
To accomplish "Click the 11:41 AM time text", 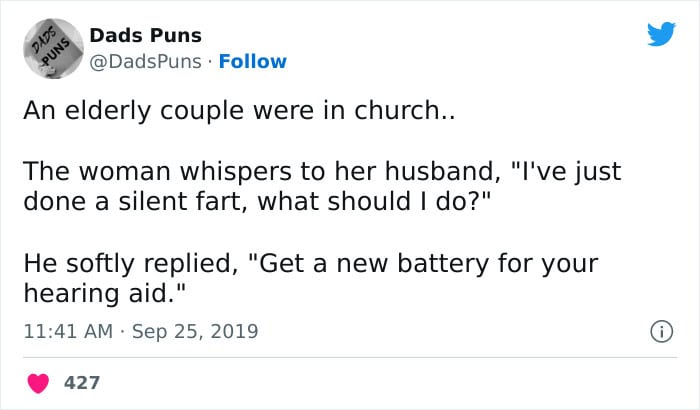I will click(68, 331).
